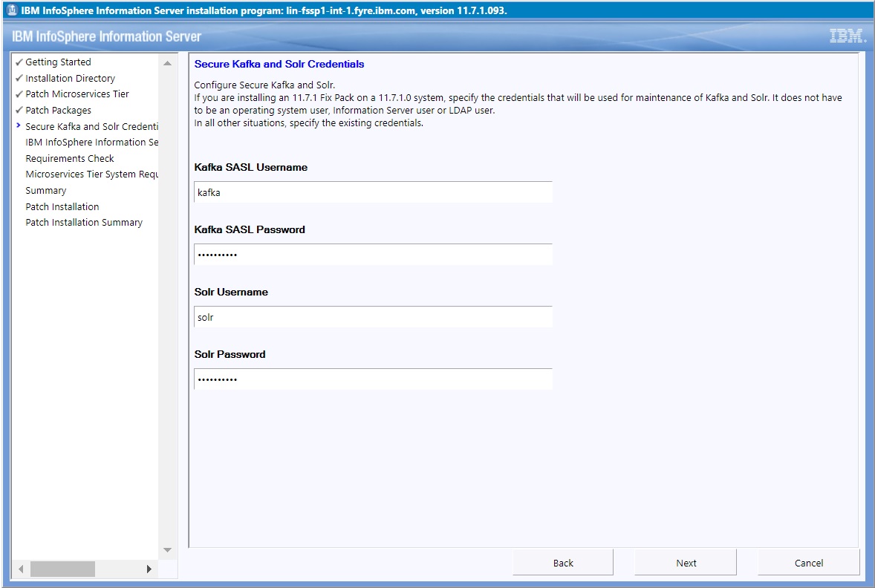Open the Patch Microservices Tier step
875x588 pixels.
tap(77, 94)
